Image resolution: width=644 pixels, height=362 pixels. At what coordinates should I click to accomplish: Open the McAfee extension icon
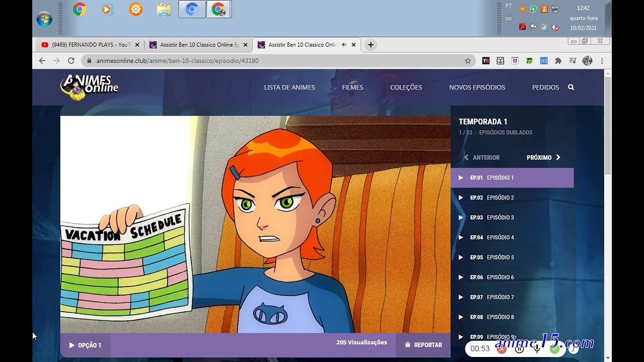515,61
